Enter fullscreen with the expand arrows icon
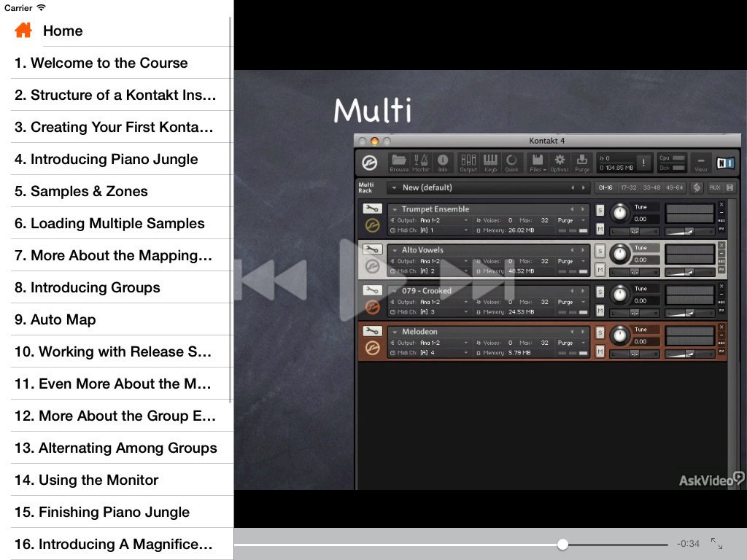747x560 pixels. coord(716,543)
